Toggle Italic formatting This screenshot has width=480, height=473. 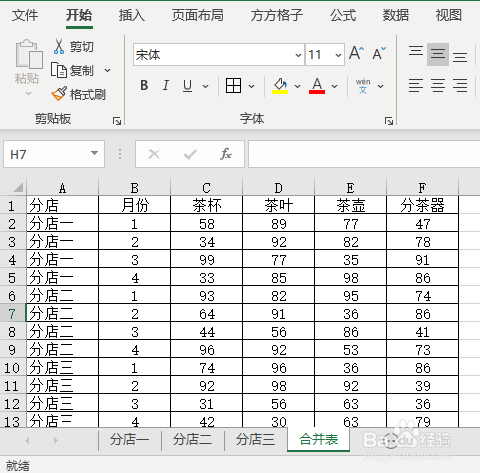point(166,86)
